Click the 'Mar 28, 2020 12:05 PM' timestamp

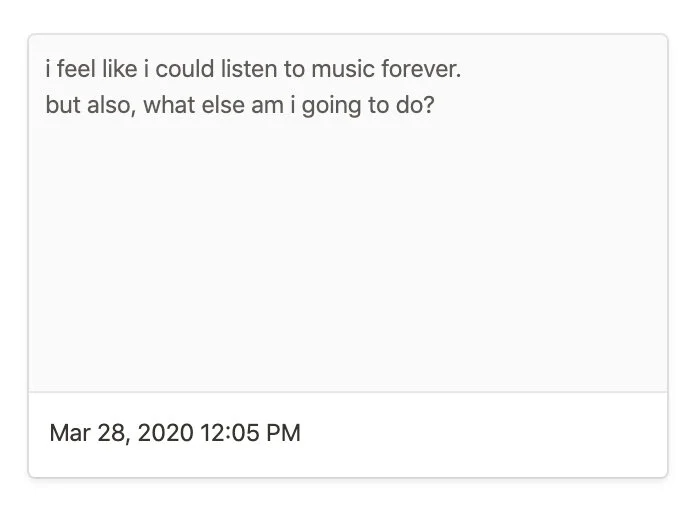(175, 433)
